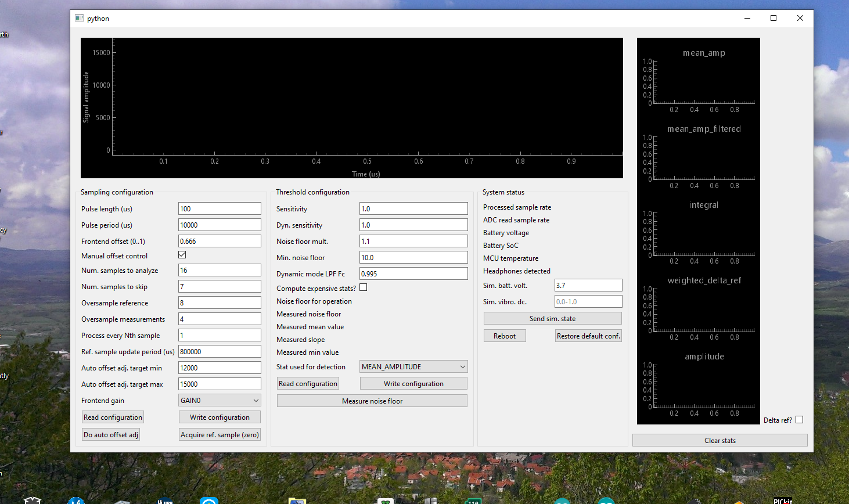This screenshot has width=849, height=504.
Task: Toggle the Manual offset control checkbox
Action: (x=182, y=255)
